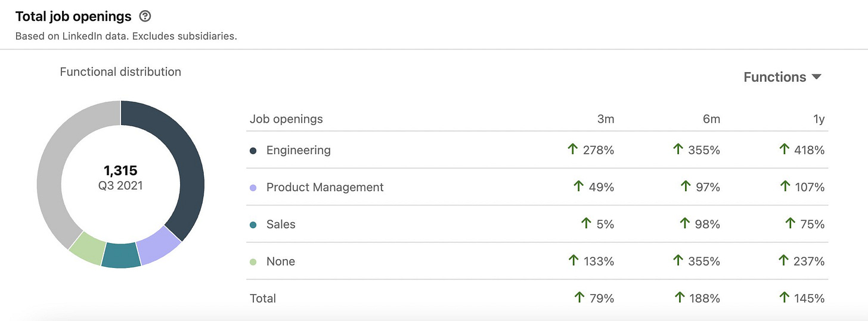This screenshot has height=321, width=868.
Task: Select the Engineering row label
Action: coord(298,150)
